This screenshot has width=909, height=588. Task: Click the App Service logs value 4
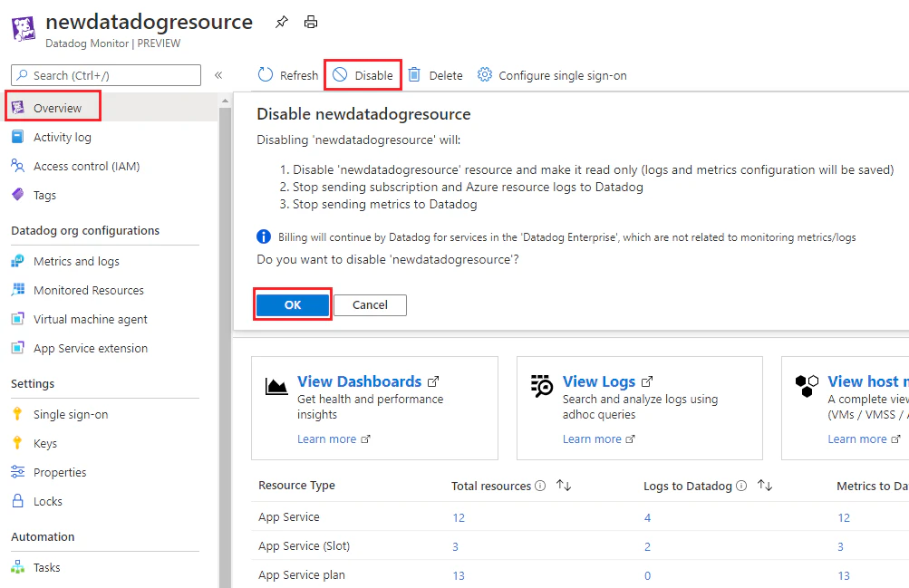[x=648, y=517]
